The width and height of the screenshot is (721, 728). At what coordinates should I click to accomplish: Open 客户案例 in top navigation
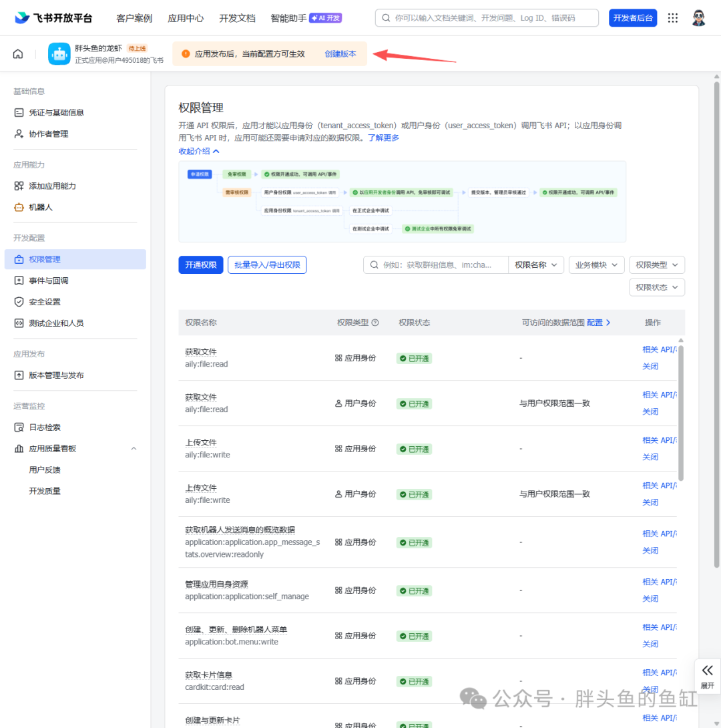pyautogui.click(x=134, y=18)
